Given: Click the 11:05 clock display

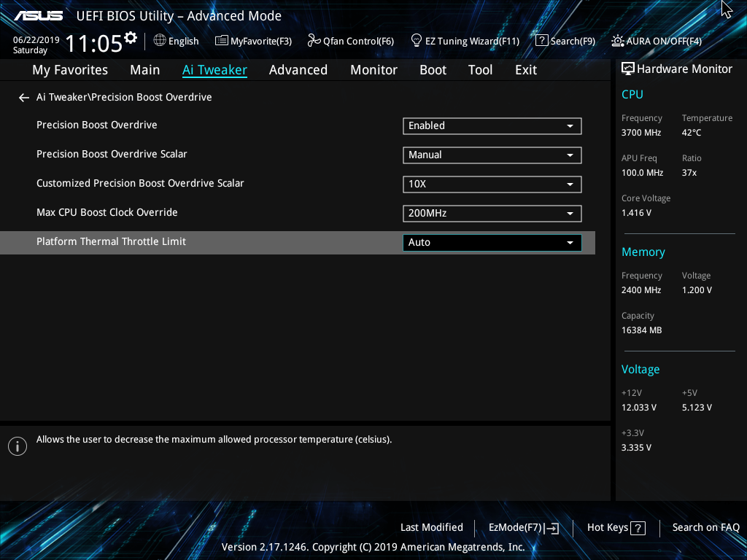Looking at the screenshot, I should (x=94, y=43).
